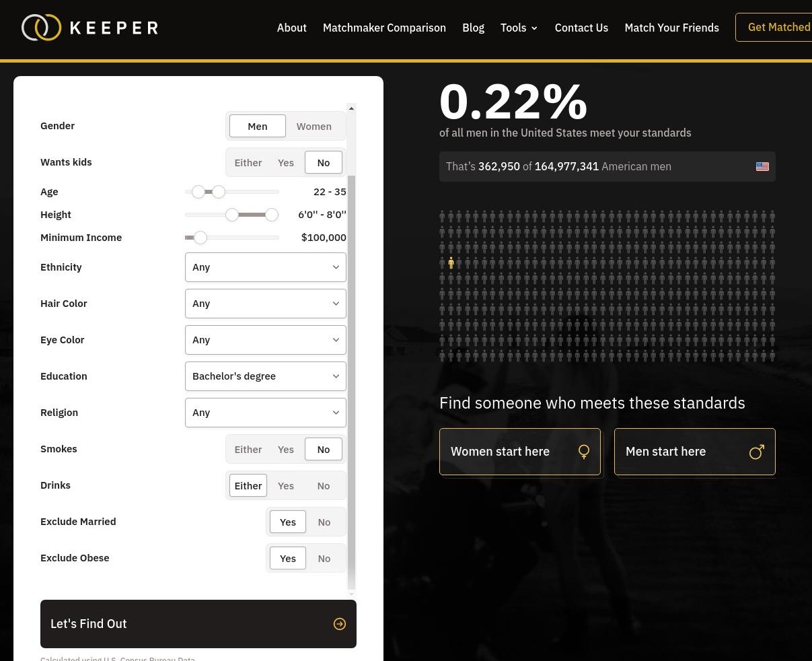Click the arrow icon on Let's Find Out

coord(340,624)
